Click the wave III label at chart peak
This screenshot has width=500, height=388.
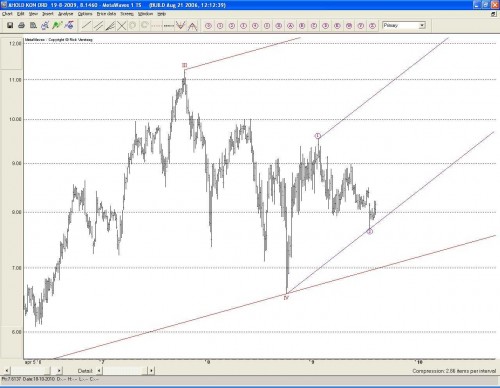pos(184,65)
